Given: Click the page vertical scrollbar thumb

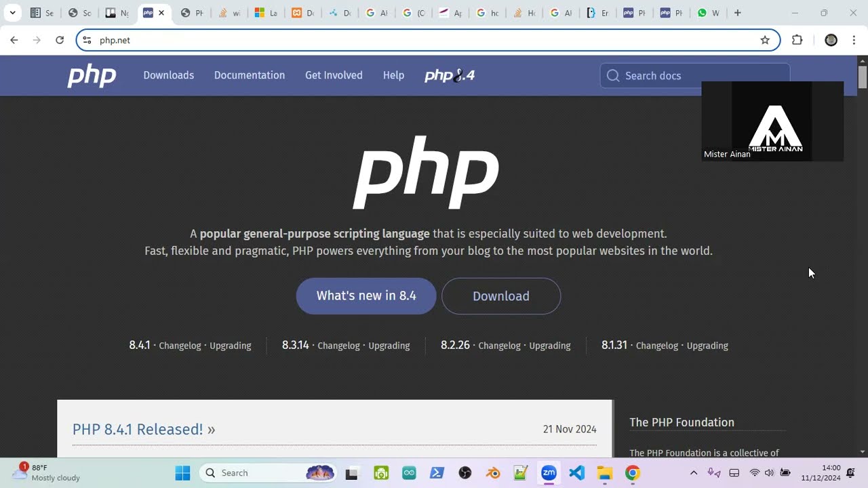Looking at the screenshot, I should coord(863,77).
